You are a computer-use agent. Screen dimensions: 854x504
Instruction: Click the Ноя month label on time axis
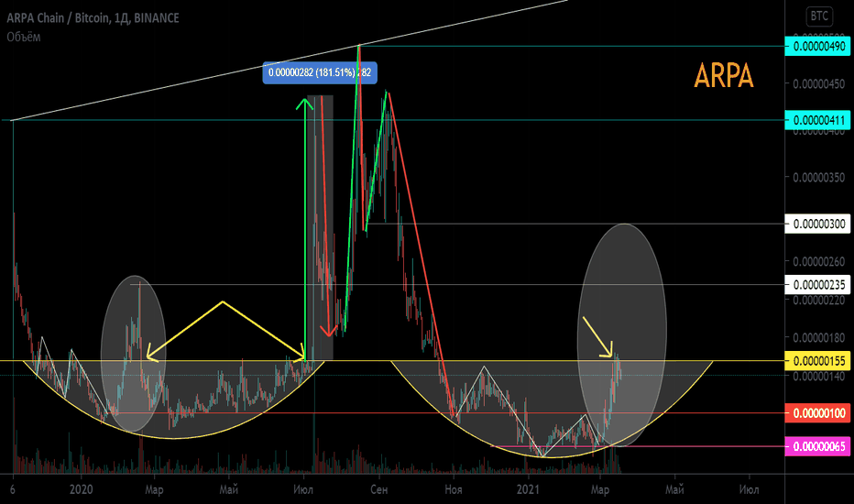pyautogui.click(x=454, y=489)
